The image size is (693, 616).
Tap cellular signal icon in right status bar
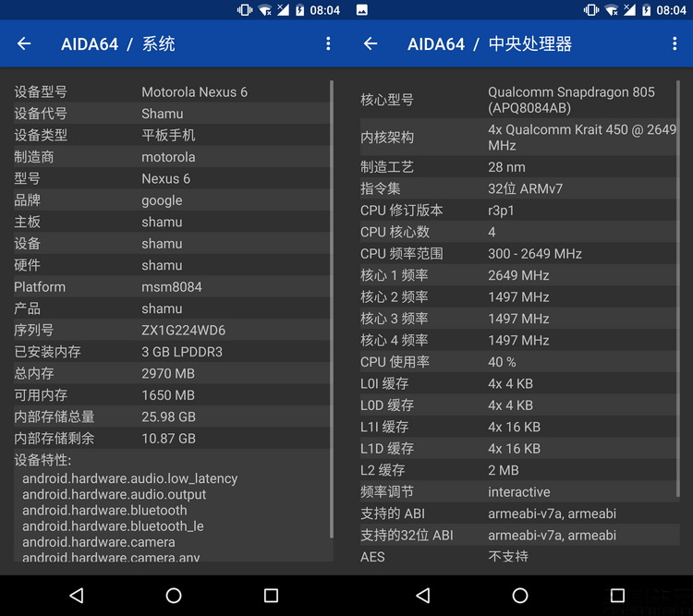pos(629,10)
